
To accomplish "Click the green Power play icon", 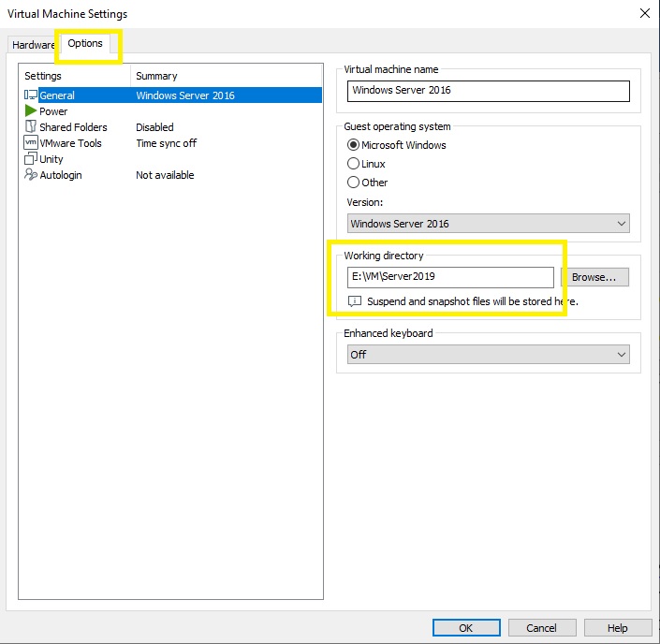I will click(x=31, y=111).
